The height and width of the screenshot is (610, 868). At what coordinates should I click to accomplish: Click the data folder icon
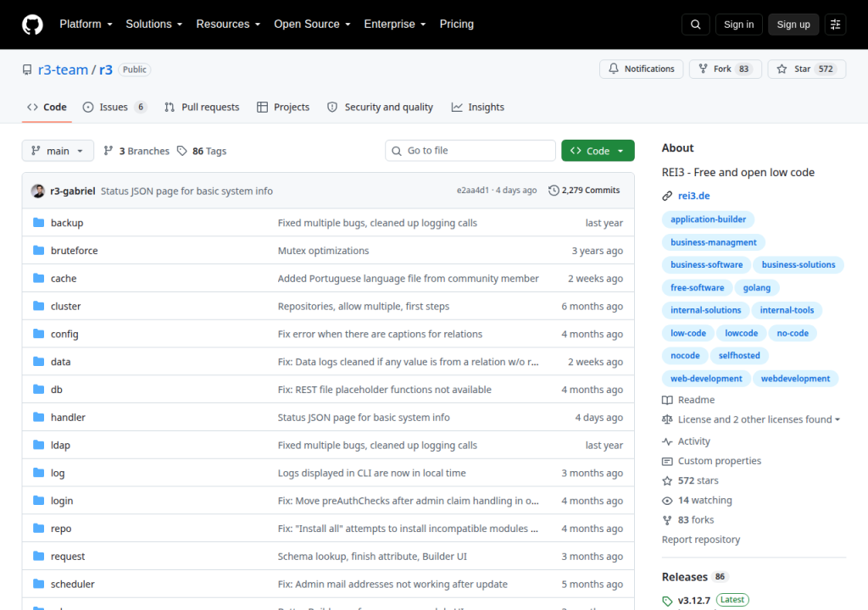point(38,362)
